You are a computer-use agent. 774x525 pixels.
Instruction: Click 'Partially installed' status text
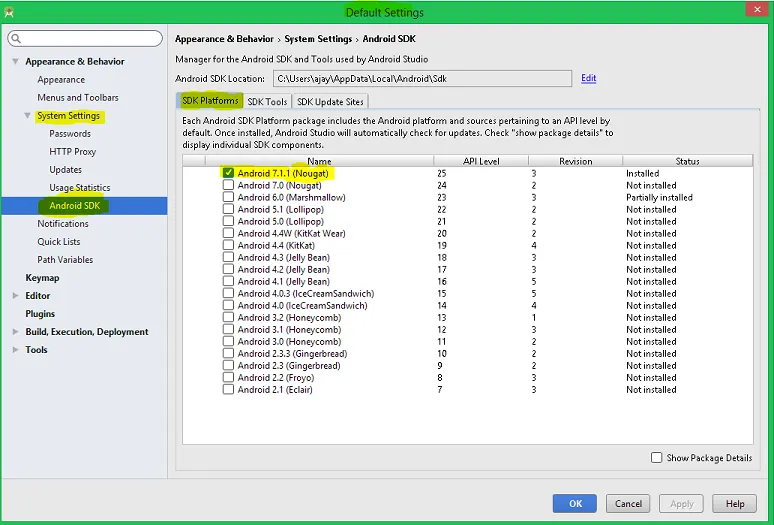click(659, 197)
